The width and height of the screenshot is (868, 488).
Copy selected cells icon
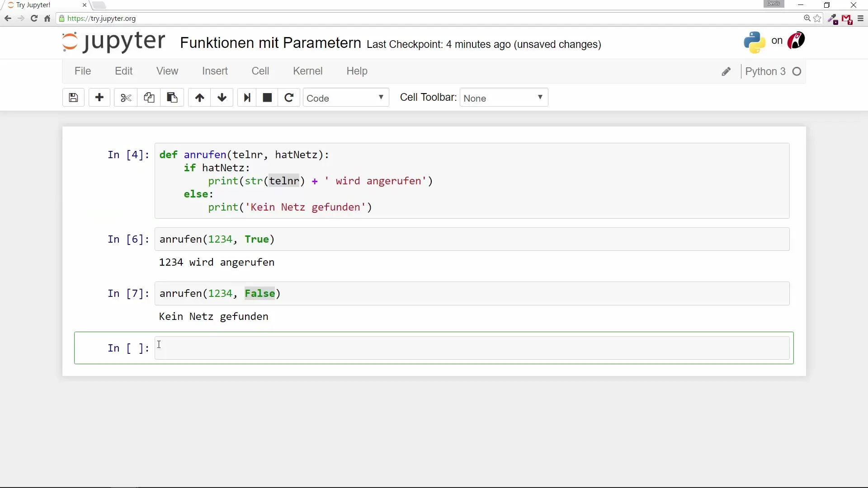pos(149,98)
